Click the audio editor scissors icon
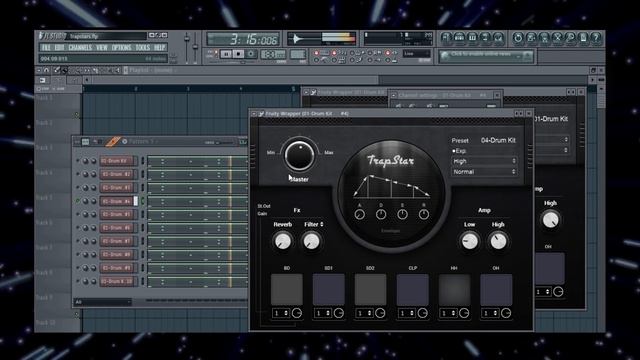The image size is (640, 360). (557, 38)
